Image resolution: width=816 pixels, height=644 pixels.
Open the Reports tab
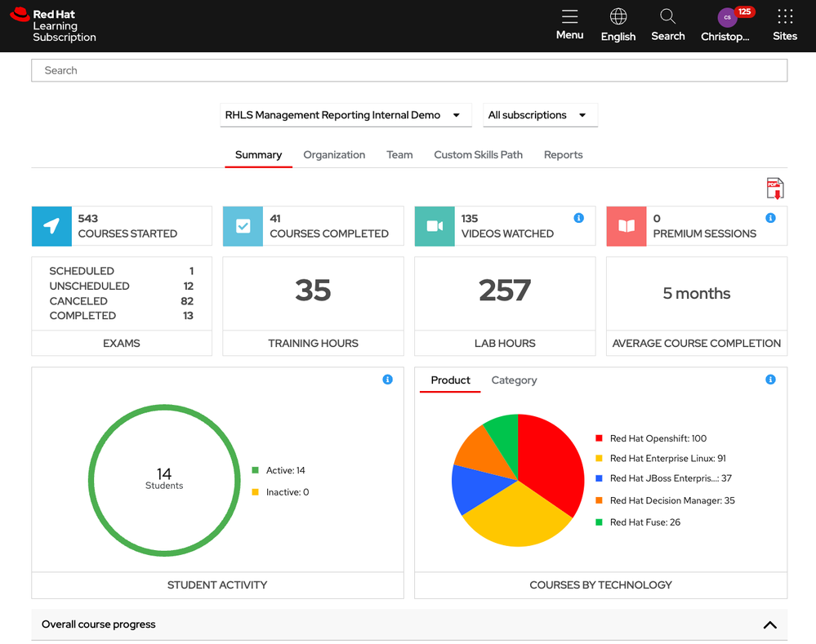coord(563,155)
